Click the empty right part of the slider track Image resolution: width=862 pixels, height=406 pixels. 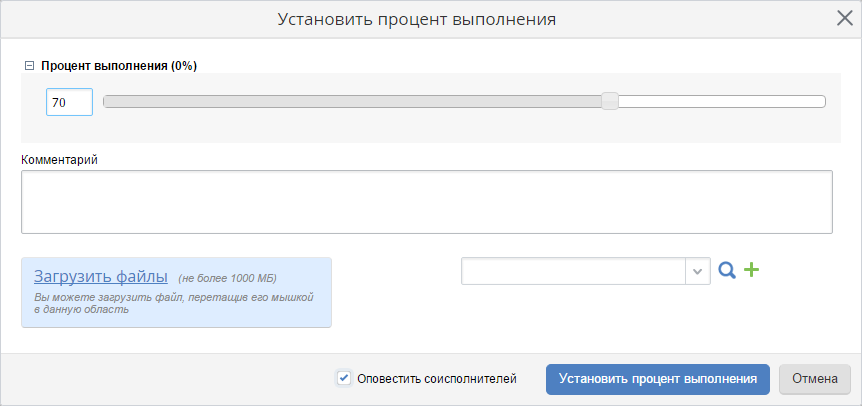click(x=720, y=101)
